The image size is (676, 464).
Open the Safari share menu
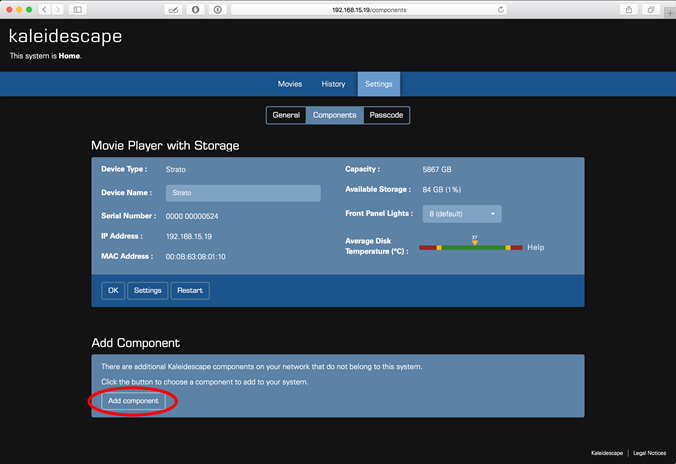(x=629, y=9)
